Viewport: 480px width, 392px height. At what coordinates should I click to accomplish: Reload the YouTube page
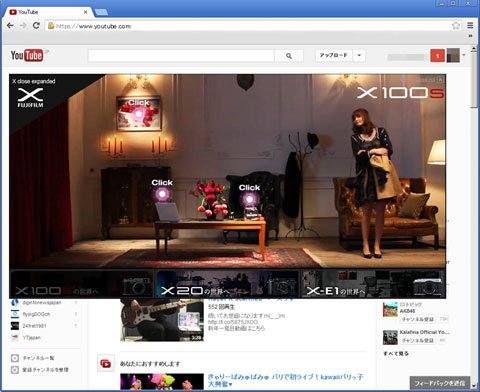click(36, 26)
